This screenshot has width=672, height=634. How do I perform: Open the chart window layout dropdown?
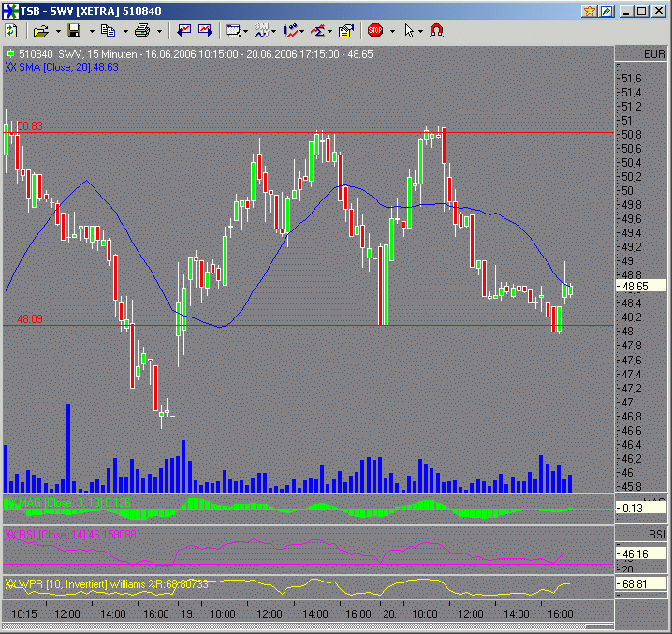(245, 31)
